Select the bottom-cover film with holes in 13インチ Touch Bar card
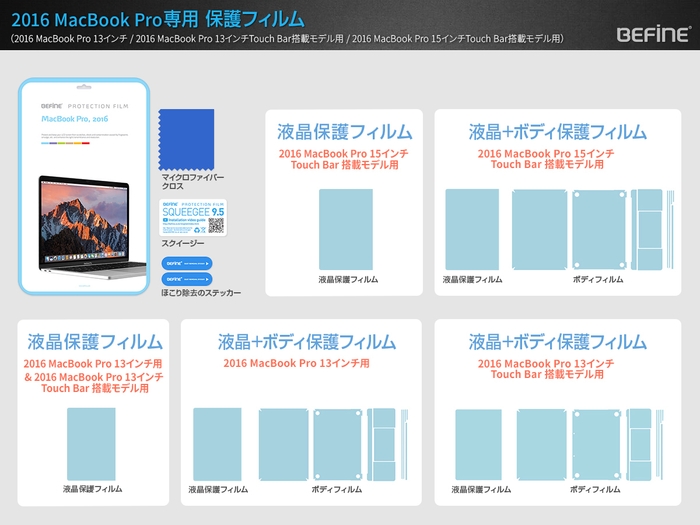 (x=596, y=445)
